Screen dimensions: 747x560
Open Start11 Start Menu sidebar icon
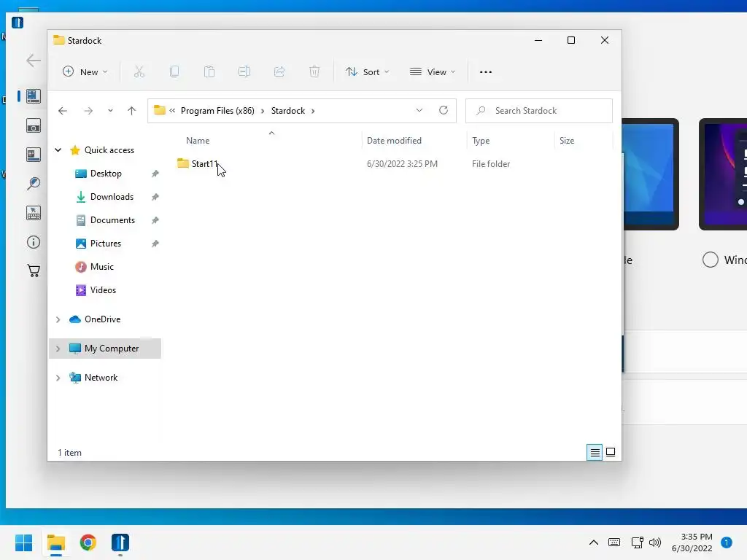click(34, 96)
